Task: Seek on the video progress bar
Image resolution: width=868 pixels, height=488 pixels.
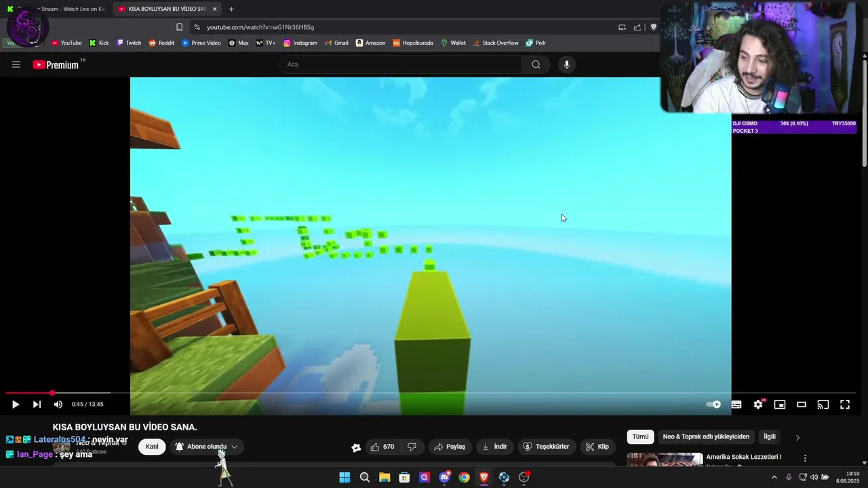Action: (x=431, y=393)
